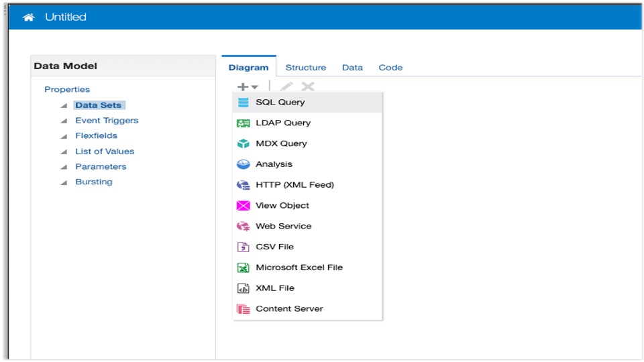Expand the Event Triggers node arrow

pyautogui.click(x=64, y=121)
